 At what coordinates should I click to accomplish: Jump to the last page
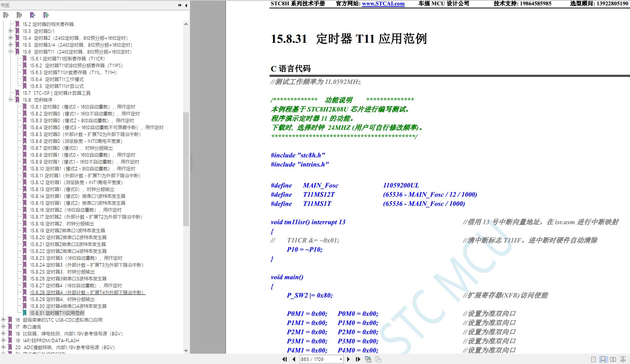point(358,359)
